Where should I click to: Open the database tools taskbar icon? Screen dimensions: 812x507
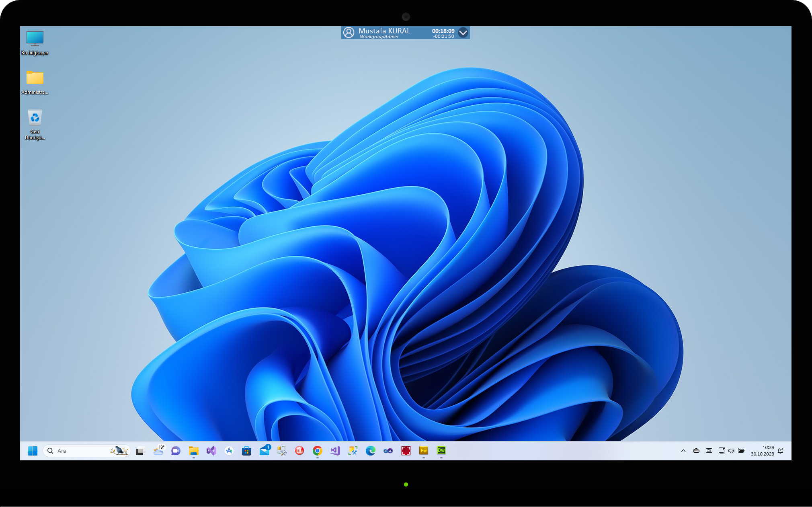point(353,451)
